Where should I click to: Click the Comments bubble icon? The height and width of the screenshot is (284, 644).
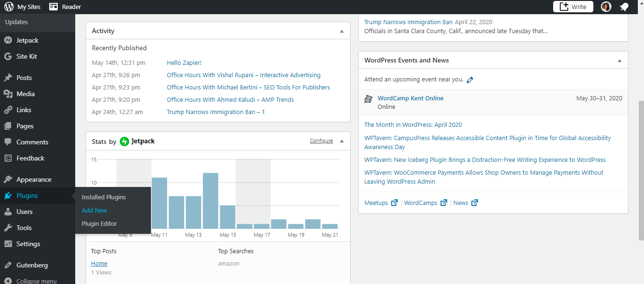pyautogui.click(x=8, y=142)
